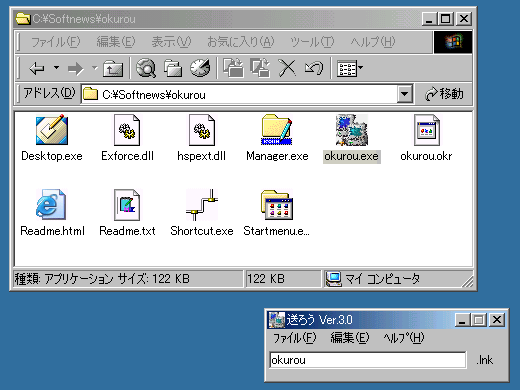Open the 編集(E) menu in Explorer

point(116,42)
